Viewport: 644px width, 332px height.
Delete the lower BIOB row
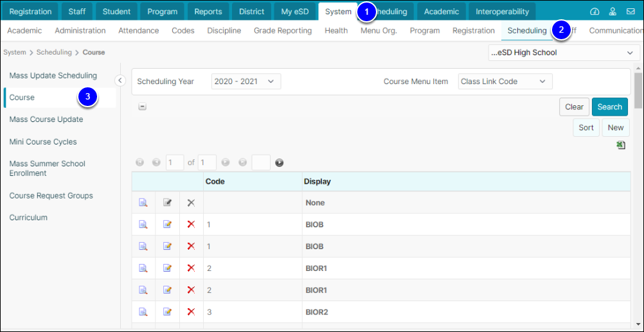point(191,246)
